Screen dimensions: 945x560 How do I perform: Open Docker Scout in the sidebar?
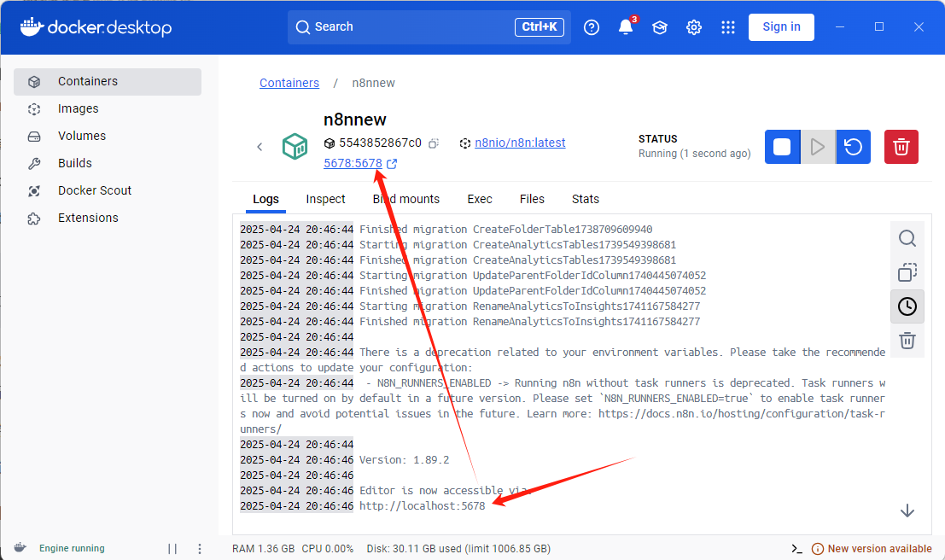click(x=108, y=190)
